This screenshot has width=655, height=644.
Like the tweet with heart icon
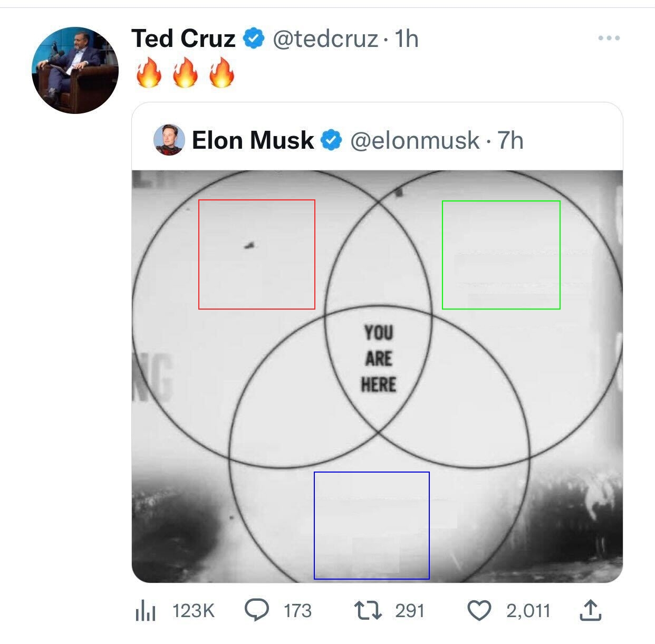(x=479, y=611)
